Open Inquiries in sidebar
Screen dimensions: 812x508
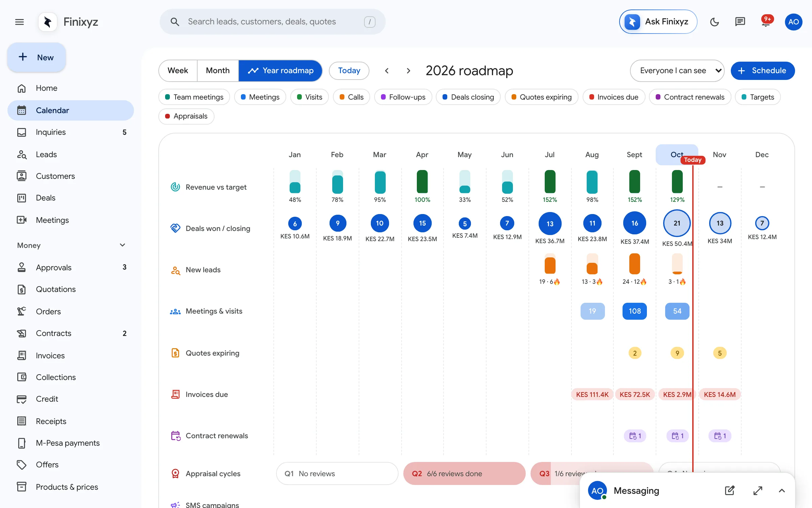(71, 132)
